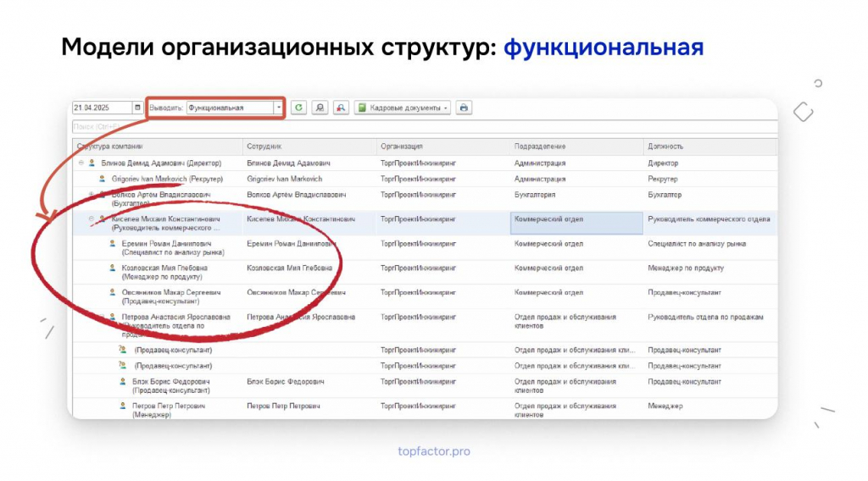The height and width of the screenshot is (481, 868).
Task: Click the green refresh icon in toolbar
Action: point(298,108)
